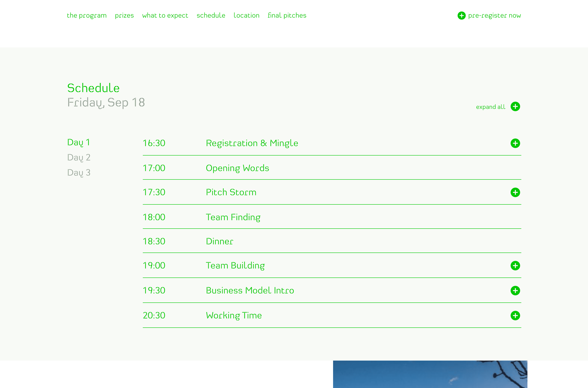The image size is (588, 388).
Task: Expand Working Time row plus icon
Action: pos(515,316)
